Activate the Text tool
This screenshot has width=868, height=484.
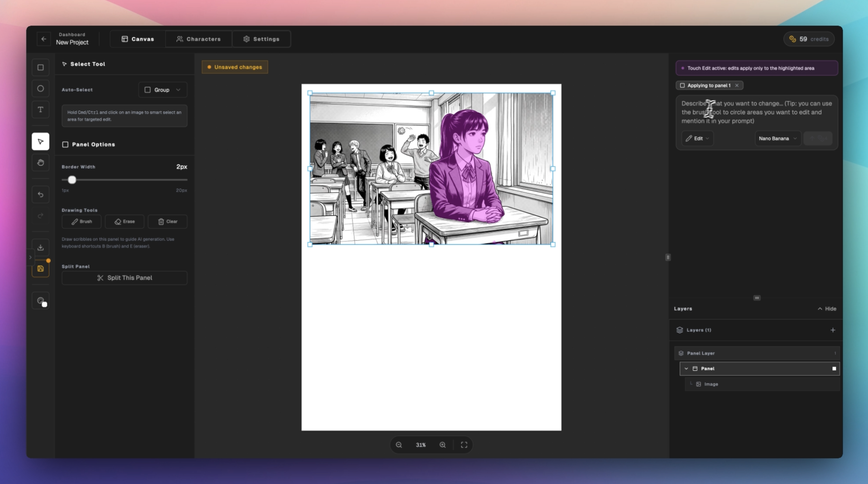click(40, 109)
